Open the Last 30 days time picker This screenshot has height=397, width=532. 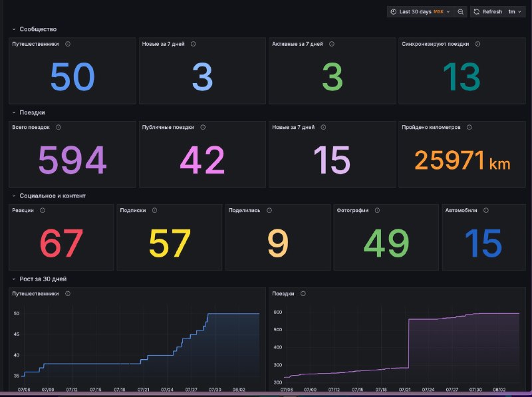tap(420, 12)
